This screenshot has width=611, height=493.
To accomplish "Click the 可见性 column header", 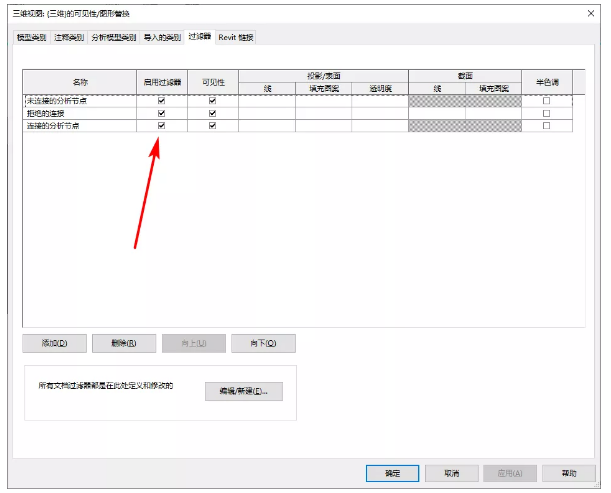I will tap(213, 82).
